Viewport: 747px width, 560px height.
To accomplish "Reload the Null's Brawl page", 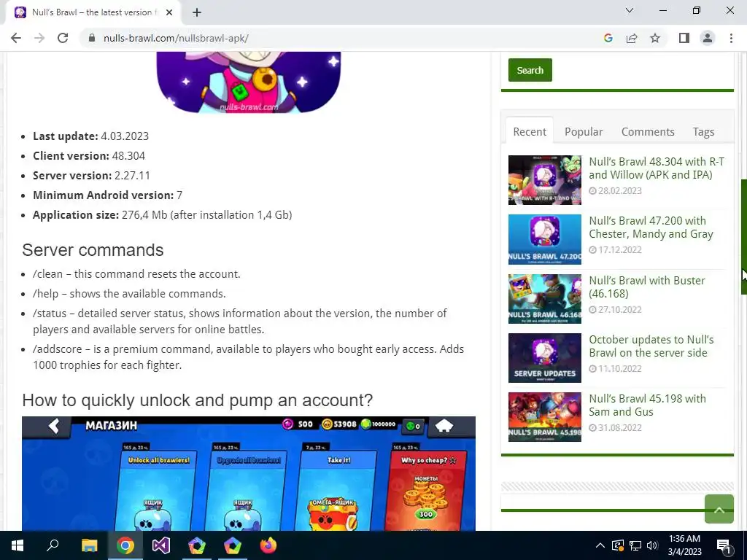I will (63, 38).
